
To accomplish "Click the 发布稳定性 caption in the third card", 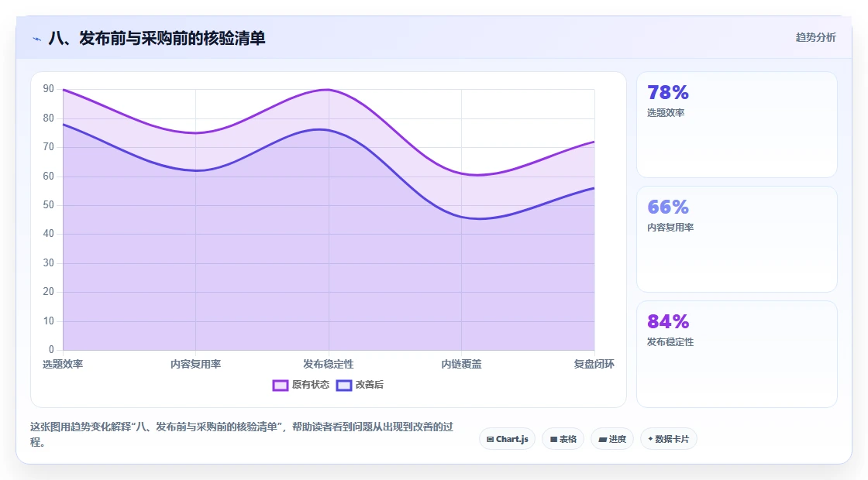I will pyautogui.click(x=670, y=341).
